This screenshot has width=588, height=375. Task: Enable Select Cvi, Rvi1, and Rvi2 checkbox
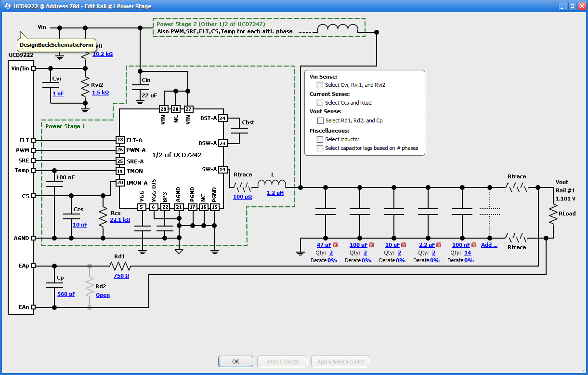[320, 85]
